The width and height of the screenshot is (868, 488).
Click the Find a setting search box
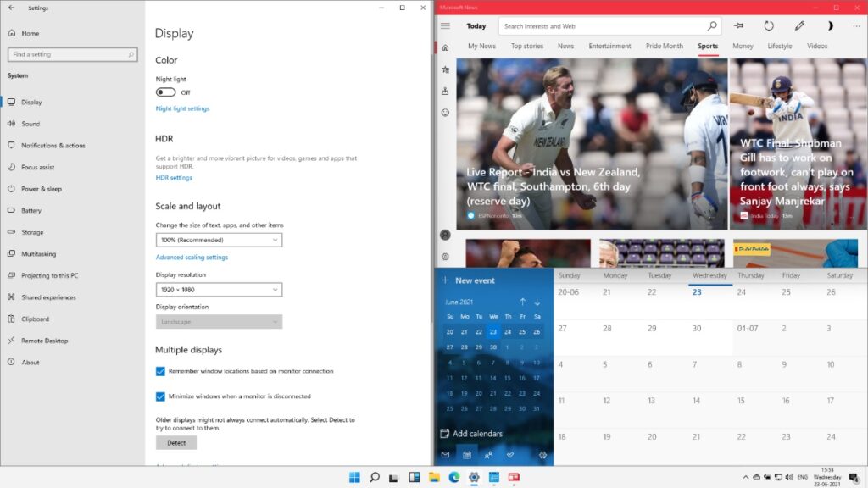[73, 54]
